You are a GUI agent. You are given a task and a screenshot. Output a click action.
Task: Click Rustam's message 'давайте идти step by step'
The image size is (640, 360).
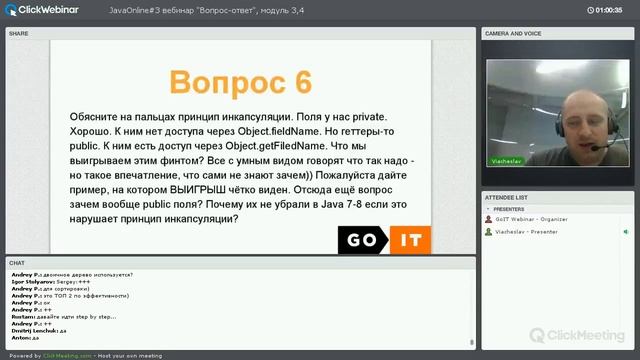[64, 317]
